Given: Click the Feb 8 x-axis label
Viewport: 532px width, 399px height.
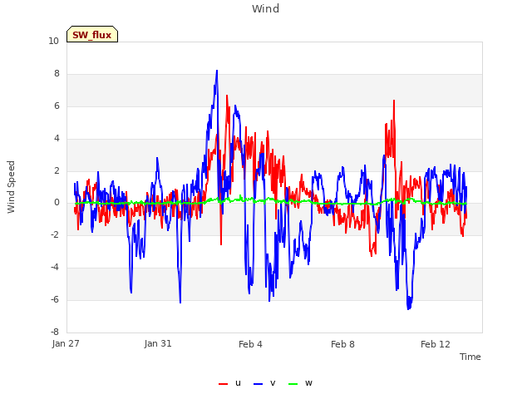Looking at the screenshot, I should coord(342,344).
